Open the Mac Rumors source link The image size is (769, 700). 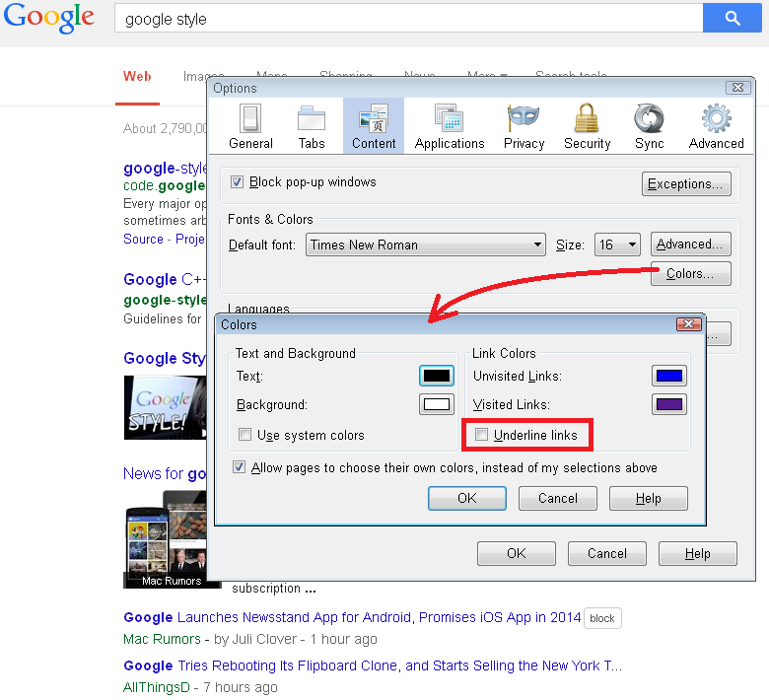162,639
